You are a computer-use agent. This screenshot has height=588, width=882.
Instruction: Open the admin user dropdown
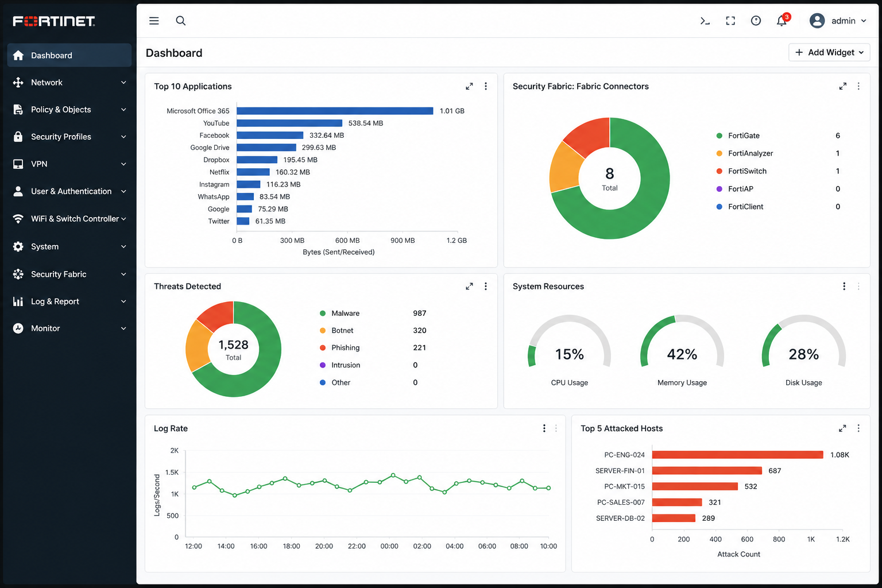(x=838, y=21)
